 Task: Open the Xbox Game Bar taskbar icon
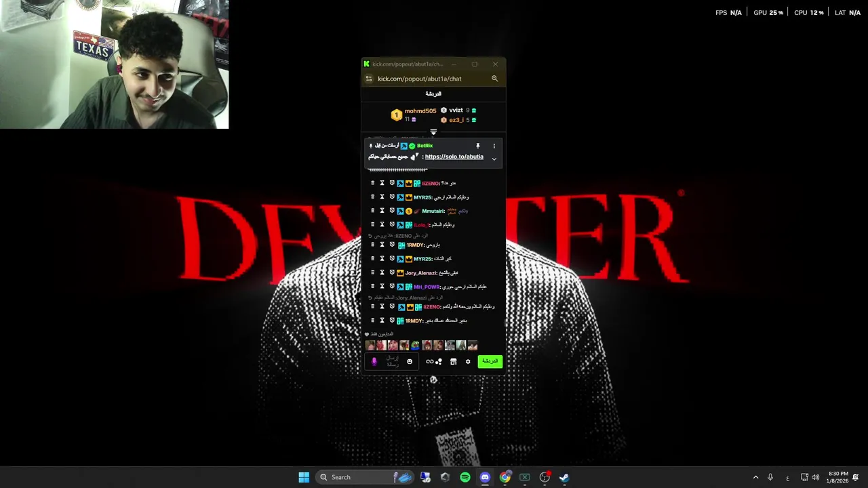(525, 477)
